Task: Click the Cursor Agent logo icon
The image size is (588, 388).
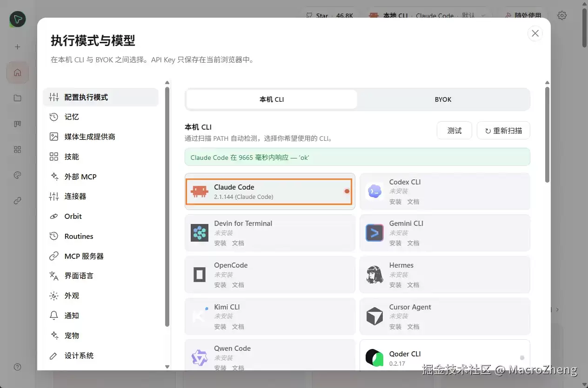Action: 374,316
